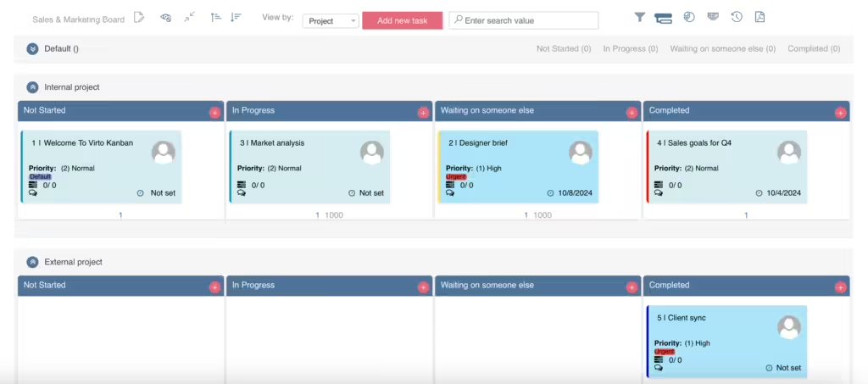Click subtasks icon on Designer brief card
The height and width of the screenshot is (384, 868).
(x=450, y=185)
